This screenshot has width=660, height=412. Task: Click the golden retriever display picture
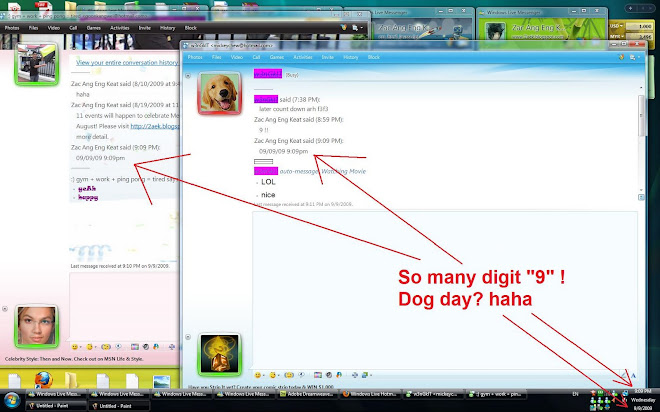point(219,93)
